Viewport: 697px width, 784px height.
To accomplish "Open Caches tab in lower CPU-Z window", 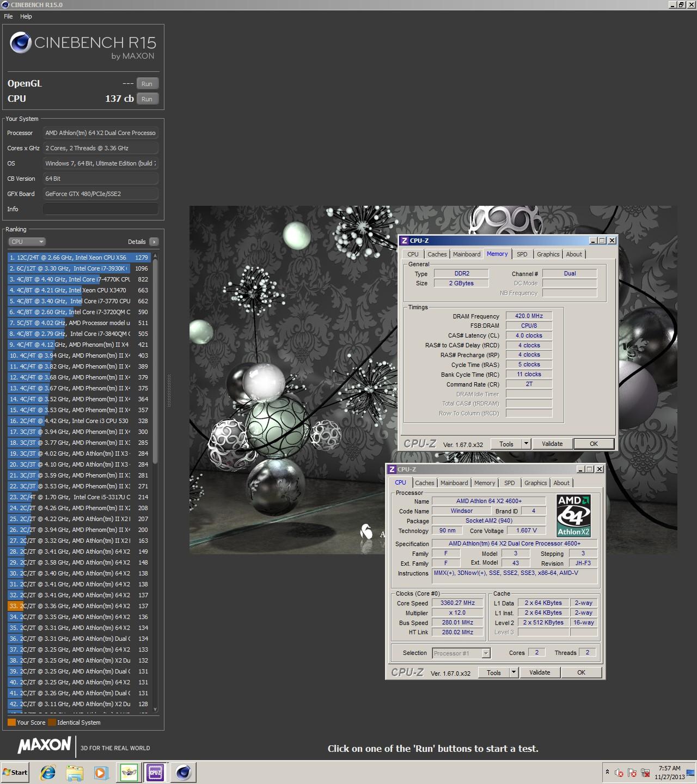I will click(424, 483).
